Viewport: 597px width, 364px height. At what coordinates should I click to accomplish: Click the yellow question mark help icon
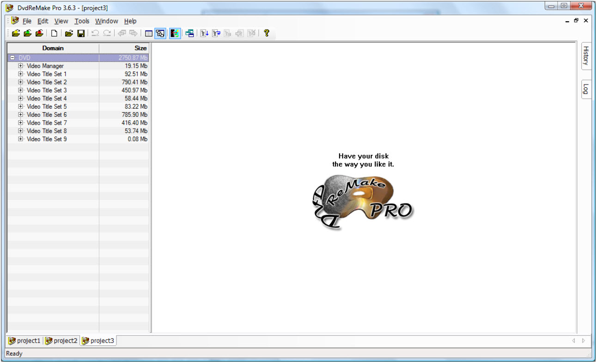click(x=266, y=33)
